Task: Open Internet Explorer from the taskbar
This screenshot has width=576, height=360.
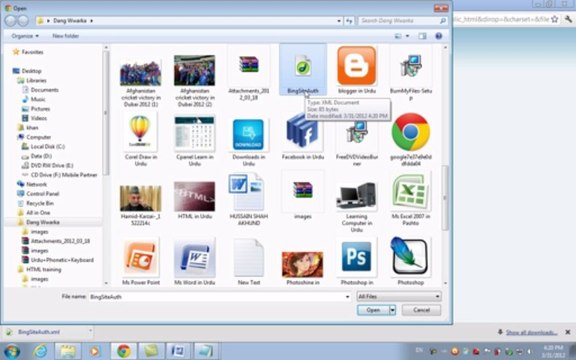Action: point(39,351)
